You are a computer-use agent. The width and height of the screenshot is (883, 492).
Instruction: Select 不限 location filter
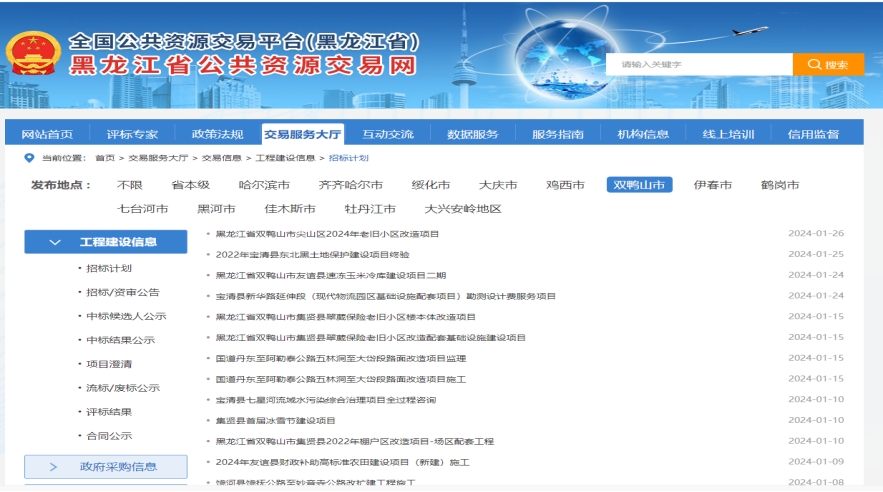click(x=129, y=185)
